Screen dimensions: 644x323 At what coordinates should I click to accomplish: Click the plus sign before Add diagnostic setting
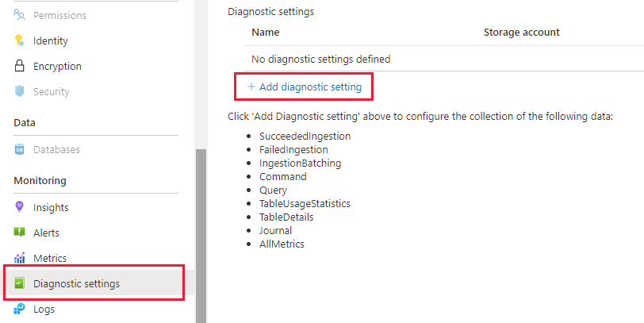point(251,87)
